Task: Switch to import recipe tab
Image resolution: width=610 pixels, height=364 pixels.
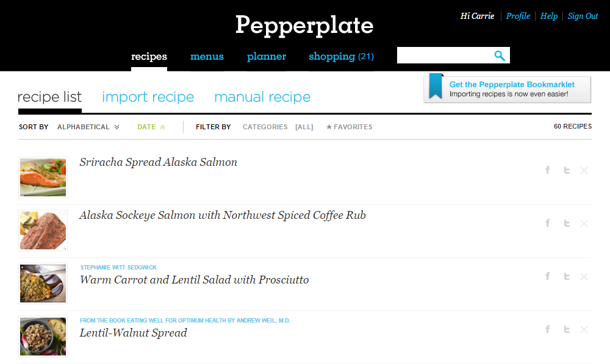Action: 148,97
